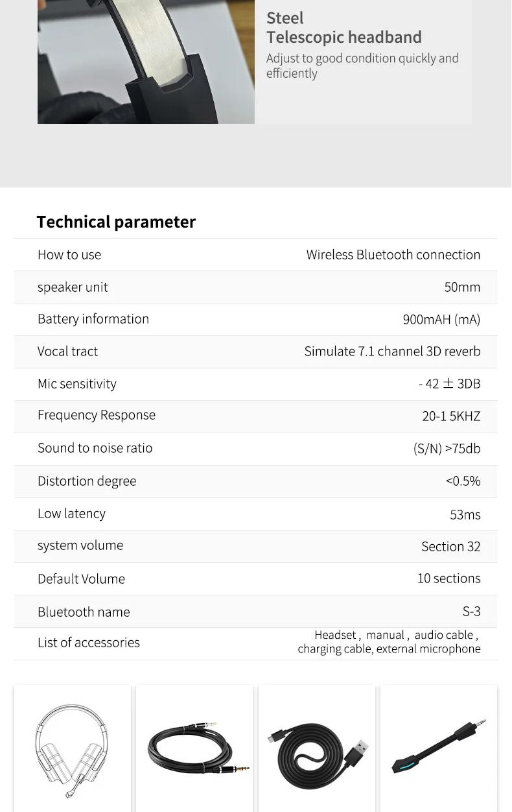Select "Simulate 7.1 channel 3D reverb" text
This screenshot has height=812, width=512.
pyautogui.click(x=392, y=352)
